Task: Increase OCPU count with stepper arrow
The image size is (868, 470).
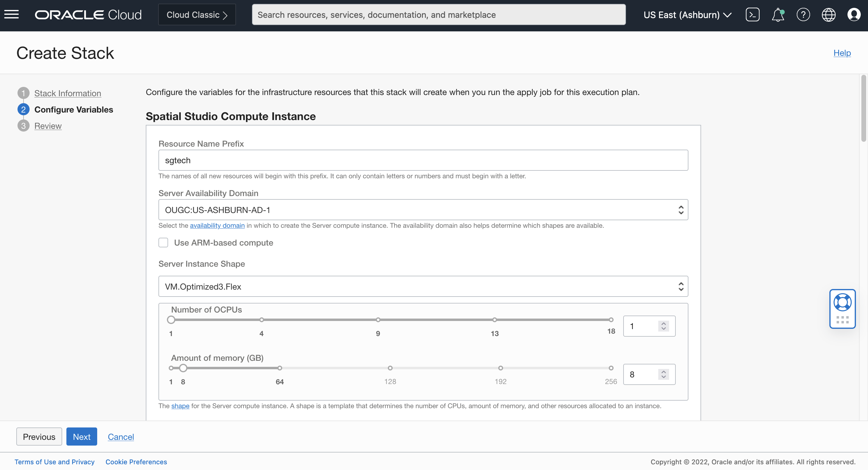Action: (663, 323)
